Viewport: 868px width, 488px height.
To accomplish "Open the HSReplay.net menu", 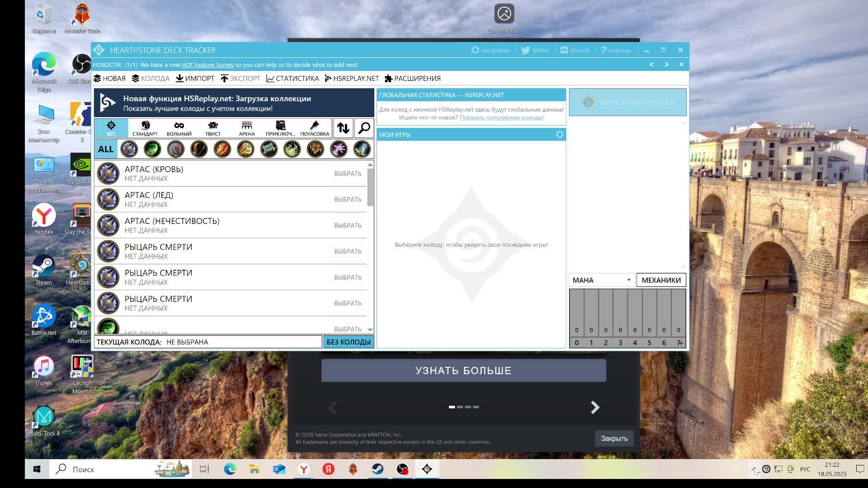I will 352,79.
